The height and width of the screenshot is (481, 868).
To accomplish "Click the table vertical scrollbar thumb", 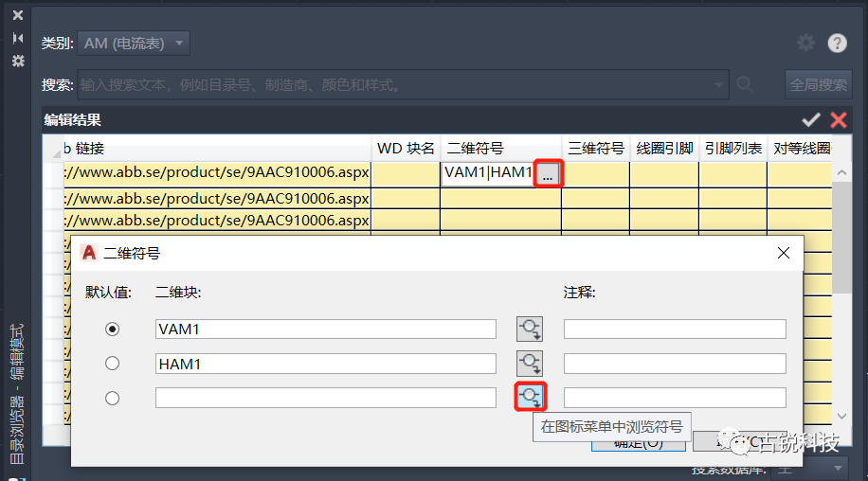I will click(842, 238).
